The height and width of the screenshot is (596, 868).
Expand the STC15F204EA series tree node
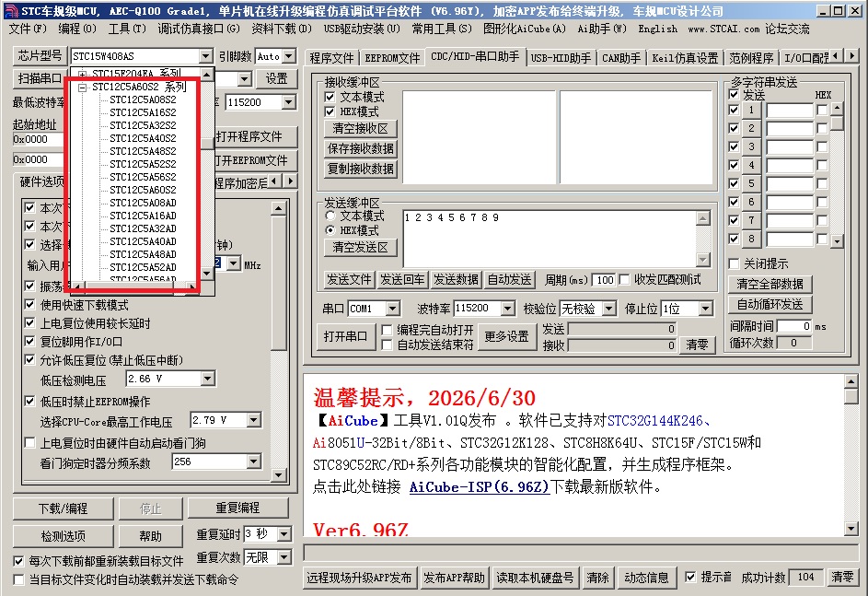[x=83, y=75]
